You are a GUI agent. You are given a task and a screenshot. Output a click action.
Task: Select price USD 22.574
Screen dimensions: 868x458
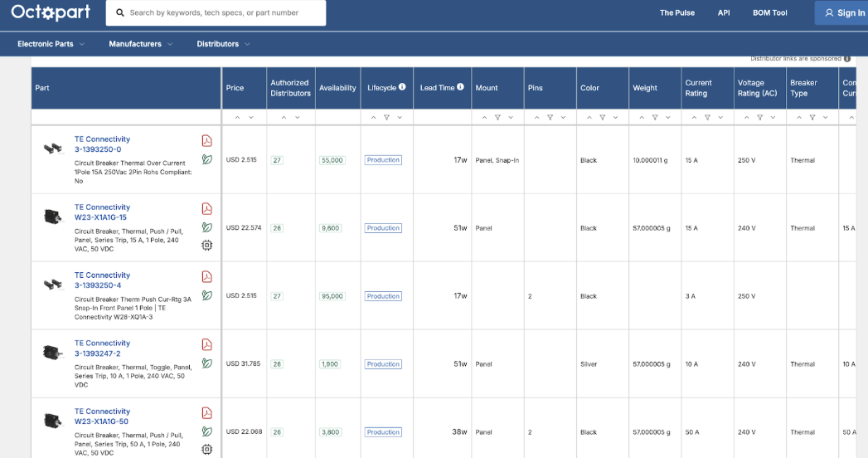(x=244, y=227)
